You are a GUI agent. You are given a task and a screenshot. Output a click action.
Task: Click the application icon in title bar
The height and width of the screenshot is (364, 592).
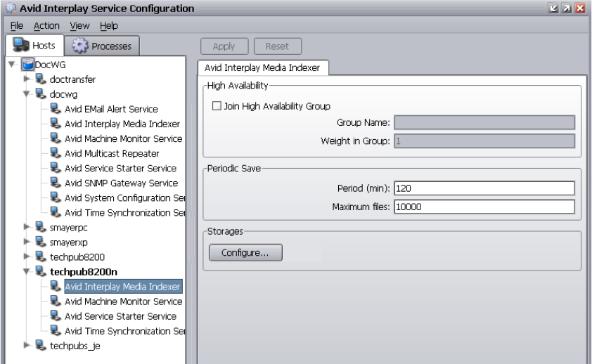pyautogui.click(x=11, y=8)
